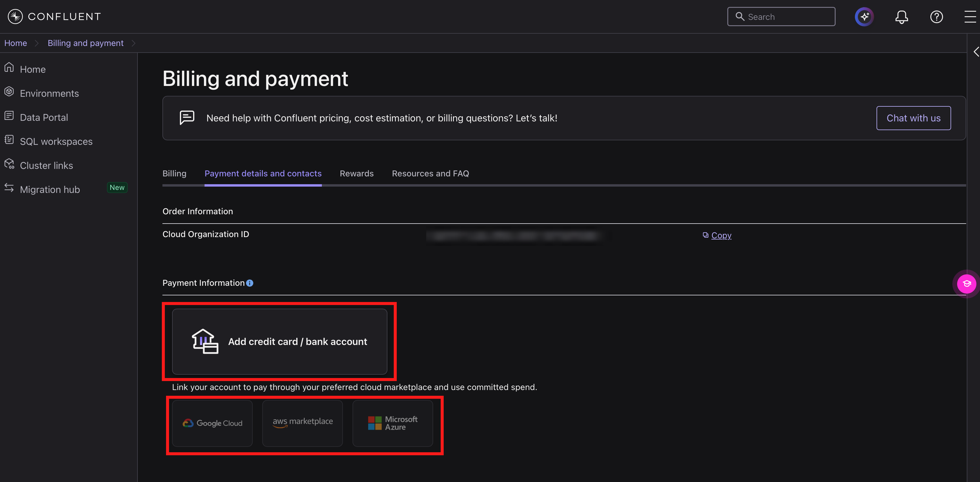Link Google Cloud marketplace

[x=212, y=423]
